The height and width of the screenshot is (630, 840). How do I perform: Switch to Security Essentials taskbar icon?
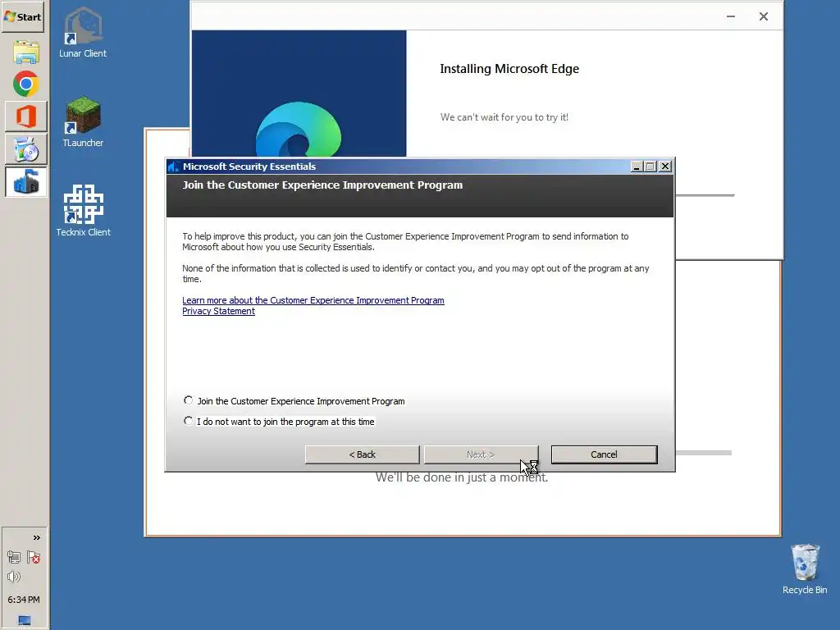point(25,181)
